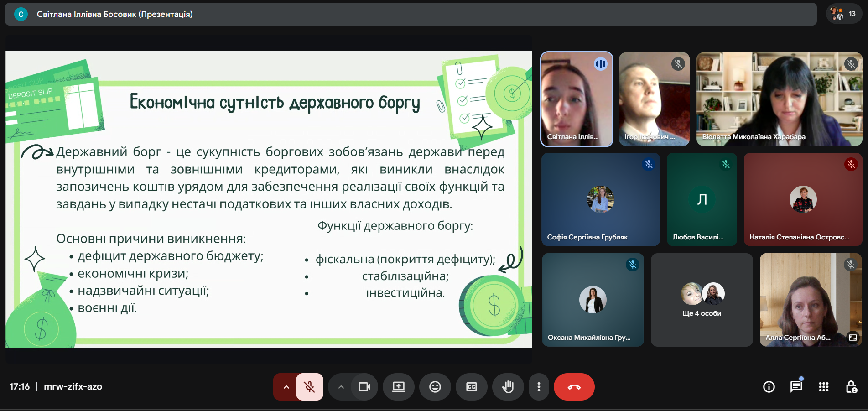The image size is (868, 411).
Task: Click presenter name Світлана Іллівна Босовик (Презентація)
Action: coord(115,14)
